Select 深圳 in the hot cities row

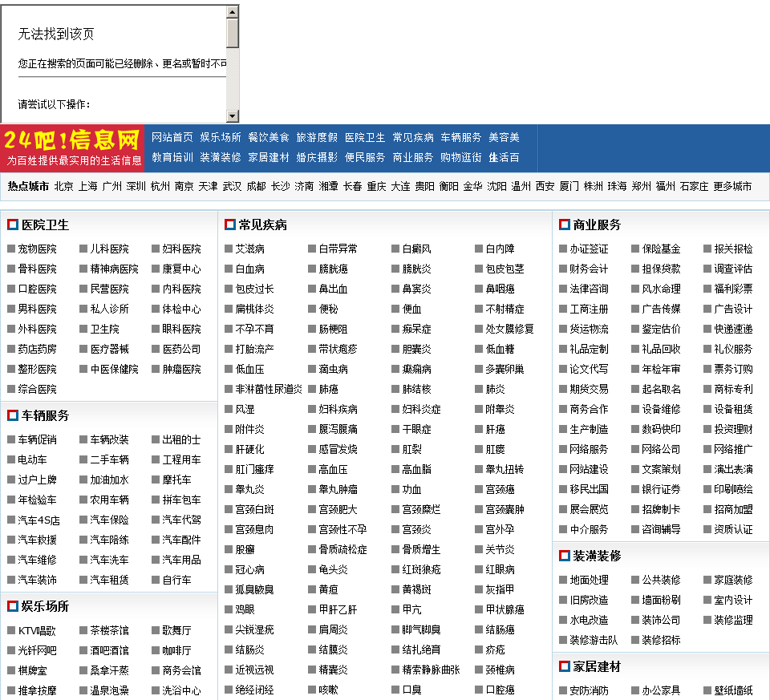(136, 187)
